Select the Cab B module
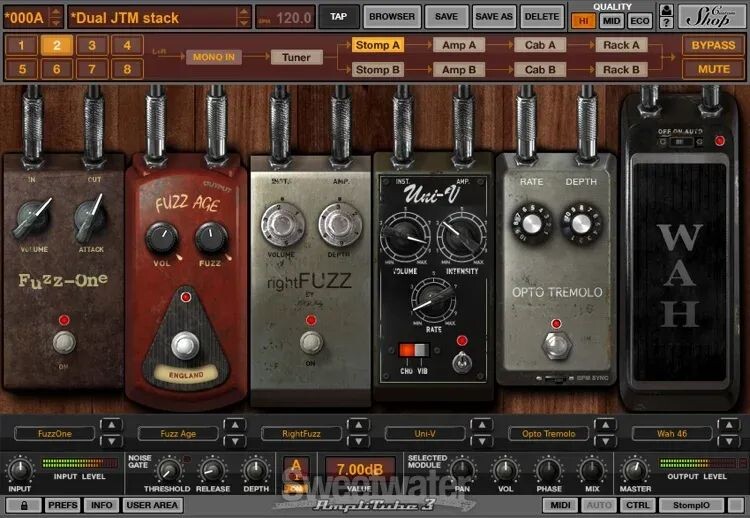Screen dimensions: 750x518 [541, 70]
